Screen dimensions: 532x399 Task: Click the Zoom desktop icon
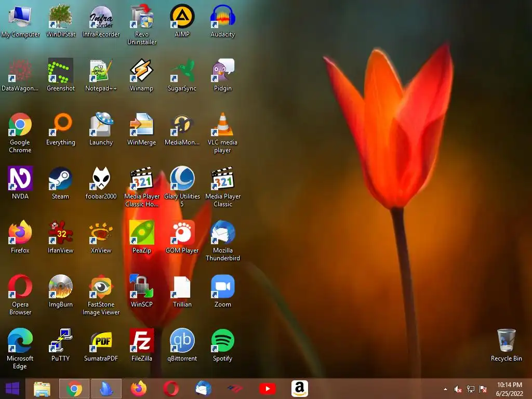(x=222, y=291)
